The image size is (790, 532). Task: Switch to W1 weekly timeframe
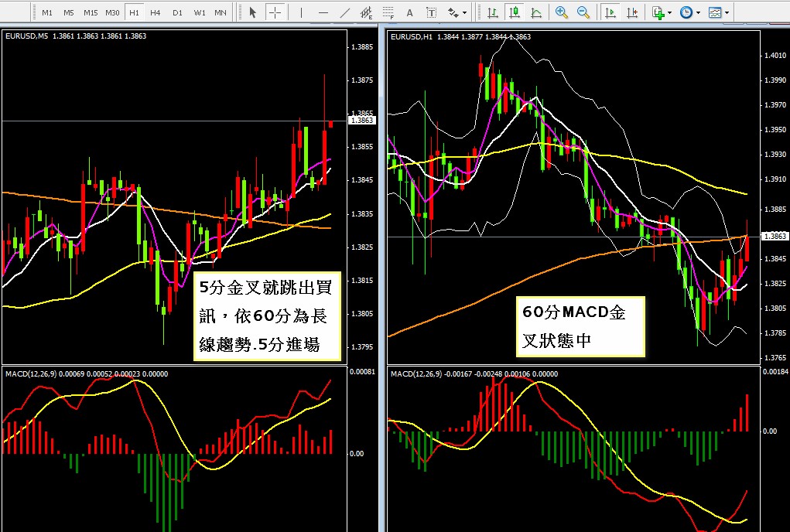tap(200, 12)
